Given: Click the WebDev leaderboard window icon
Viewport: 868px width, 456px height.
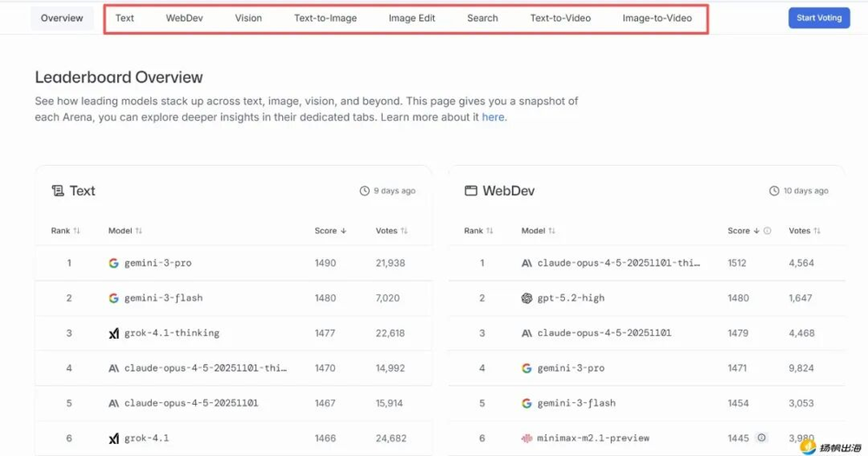Looking at the screenshot, I should (471, 191).
